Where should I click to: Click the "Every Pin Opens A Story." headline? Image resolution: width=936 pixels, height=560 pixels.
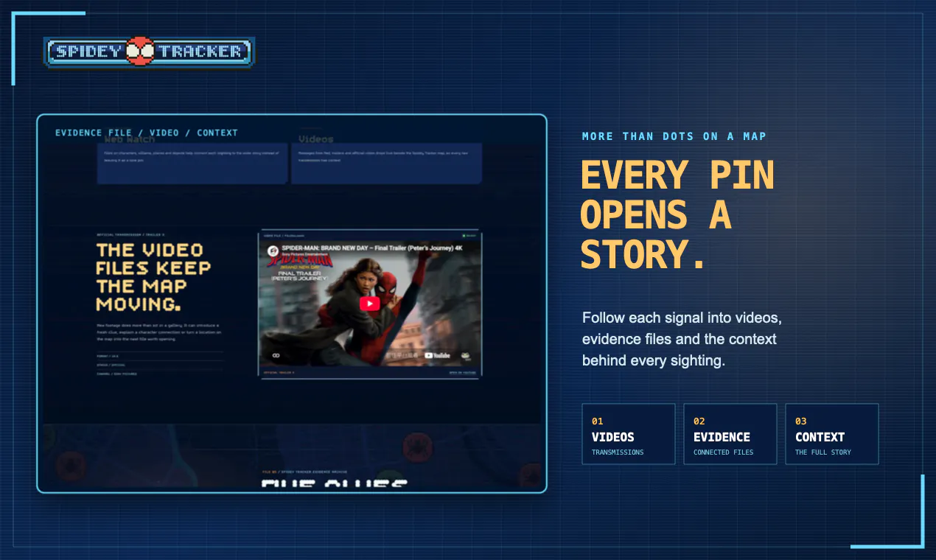[x=678, y=214]
